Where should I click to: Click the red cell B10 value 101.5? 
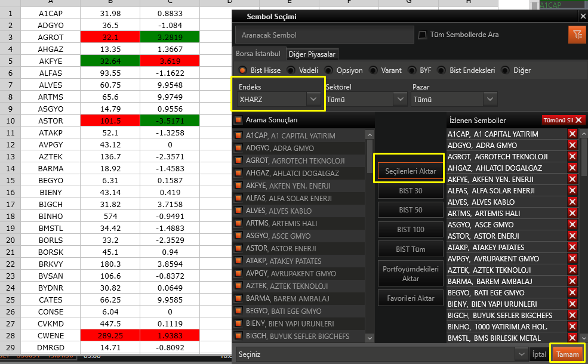[110, 121]
